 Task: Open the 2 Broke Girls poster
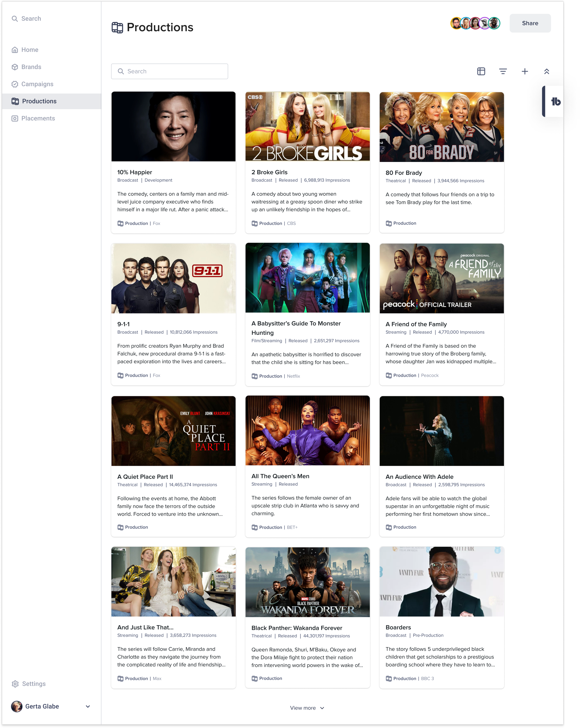[308, 126]
